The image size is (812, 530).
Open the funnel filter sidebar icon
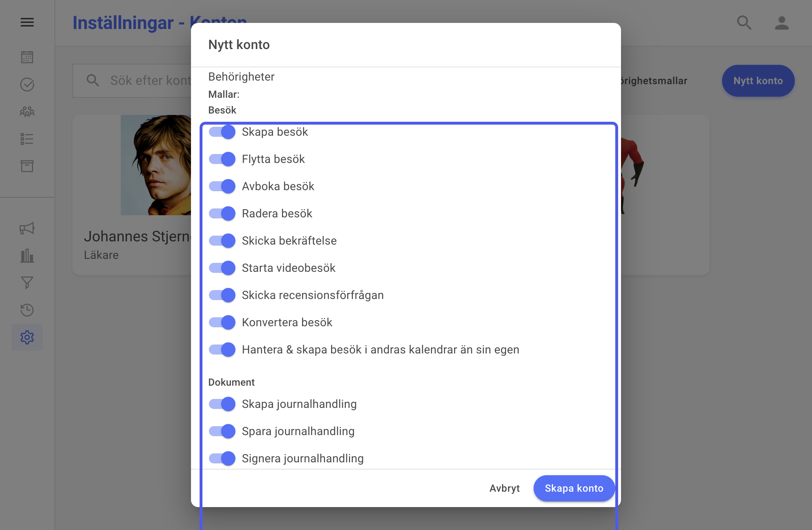point(27,283)
